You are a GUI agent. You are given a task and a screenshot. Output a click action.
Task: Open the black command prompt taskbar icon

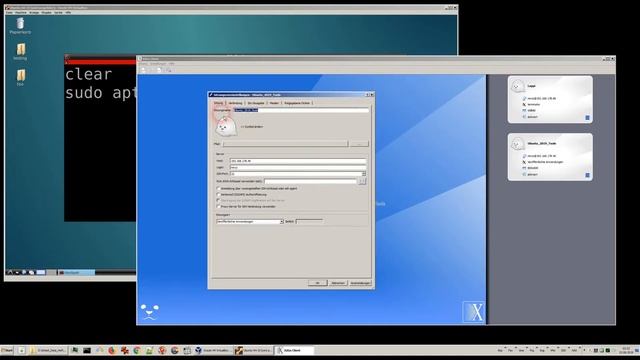pyautogui.click(x=87, y=350)
